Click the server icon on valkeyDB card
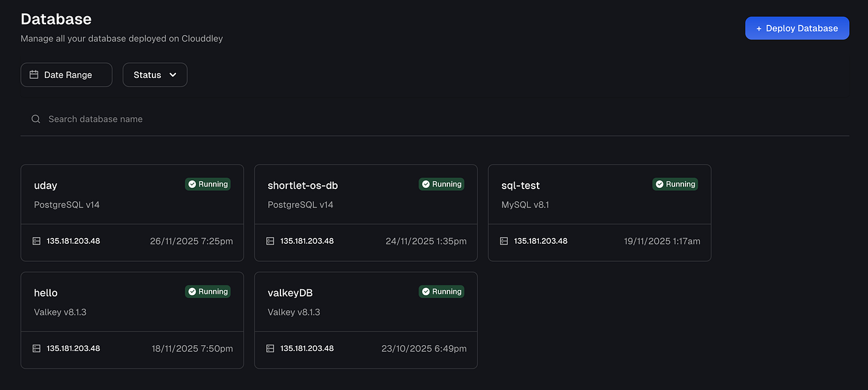The width and height of the screenshot is (868, 390). pyautogui.click(x=270, y=348)
